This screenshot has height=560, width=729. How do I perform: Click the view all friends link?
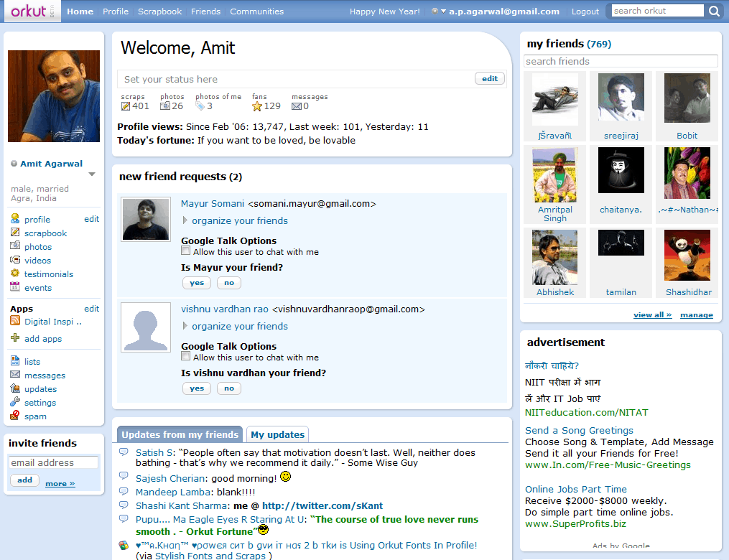[652, 315]
